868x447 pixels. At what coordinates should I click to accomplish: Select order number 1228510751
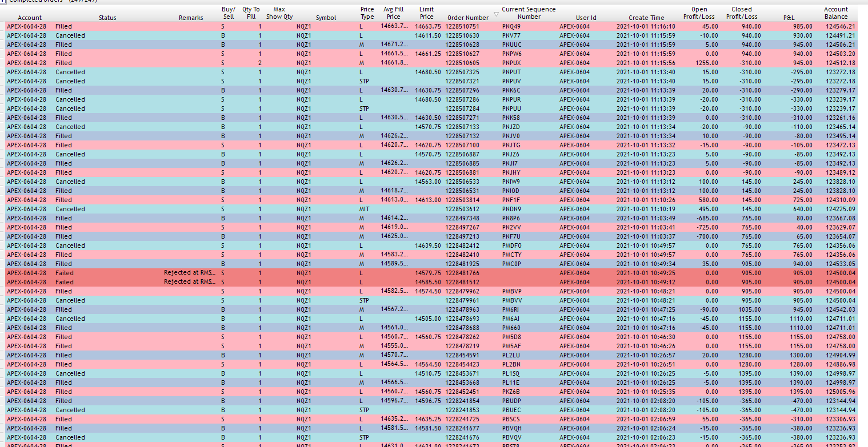coord(462,26)
